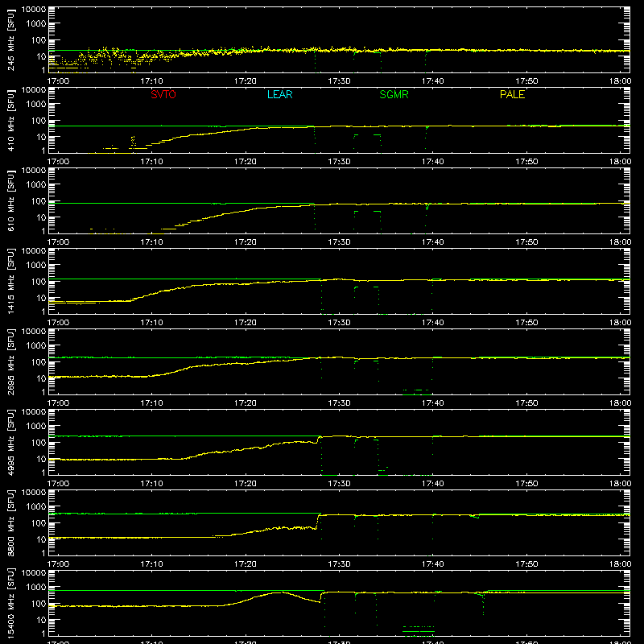This screenshot has width=644, height=644.
Task: Click 18:00 tick label under 8800 MHz plot
Action: [620, 564]
